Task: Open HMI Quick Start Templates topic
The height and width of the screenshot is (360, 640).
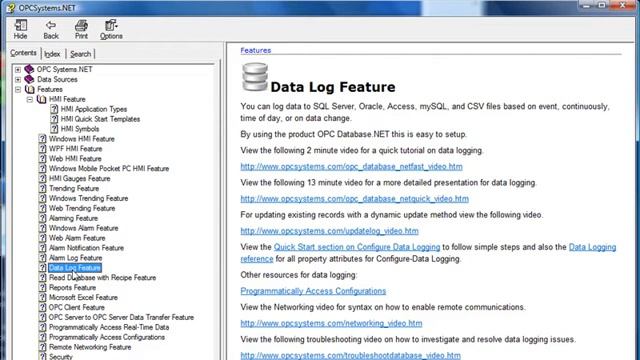Action: click(100, 119)
